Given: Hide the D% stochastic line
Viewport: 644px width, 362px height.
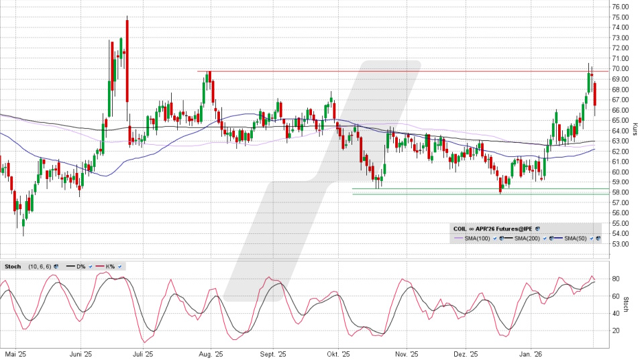Looking at the screenshot, I should [x=92, y=266].
